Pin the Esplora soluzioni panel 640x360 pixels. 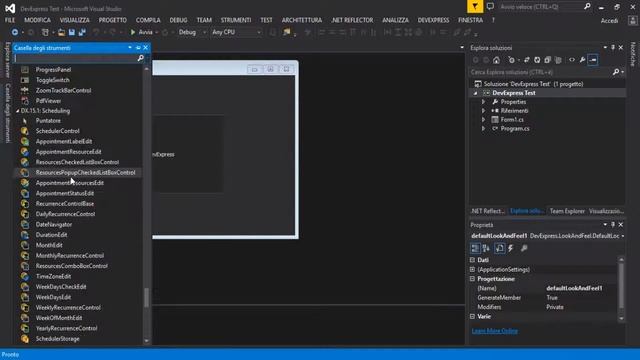[613, 48]
